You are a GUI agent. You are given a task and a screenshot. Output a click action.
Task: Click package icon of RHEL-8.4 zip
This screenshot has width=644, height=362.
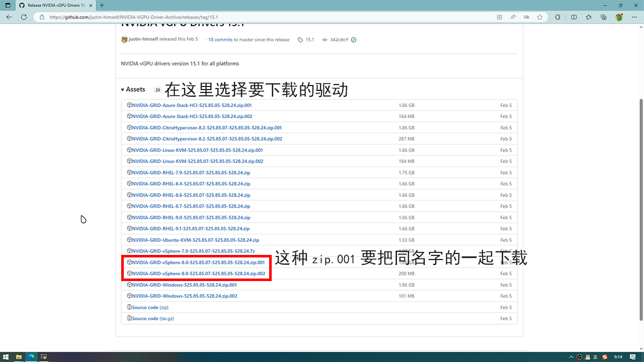tap(129, 184)
